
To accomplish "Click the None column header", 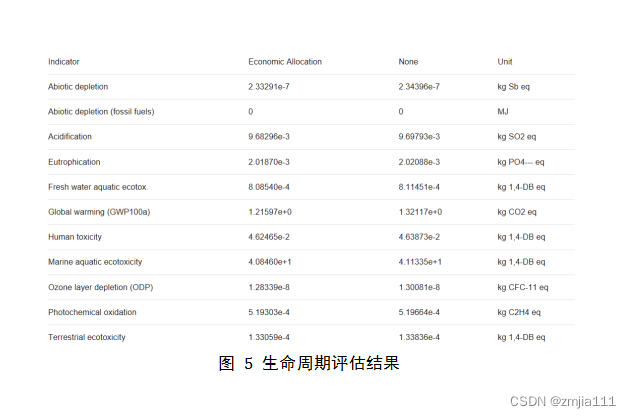I will coord(408,62).
